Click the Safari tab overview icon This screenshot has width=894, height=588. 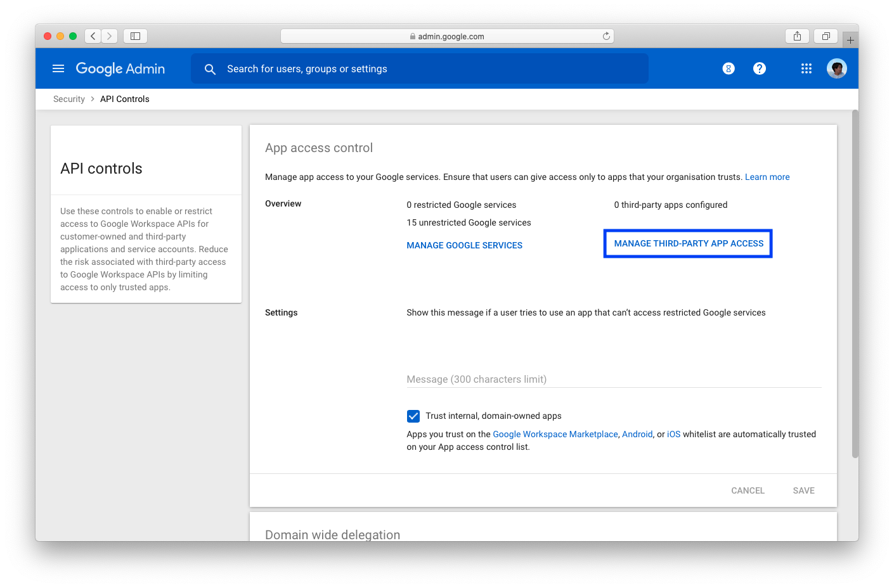point(826,36)
